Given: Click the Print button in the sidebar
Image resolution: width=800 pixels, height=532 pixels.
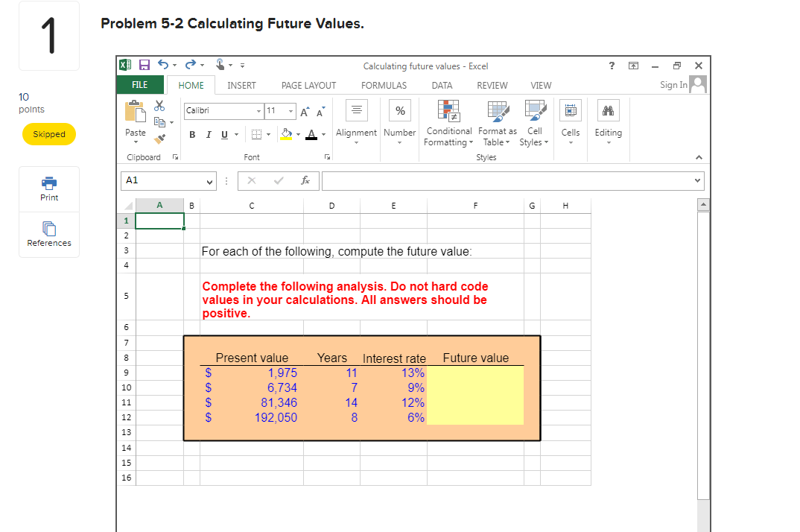Looking at the screenshot, I should coord(48,189).
